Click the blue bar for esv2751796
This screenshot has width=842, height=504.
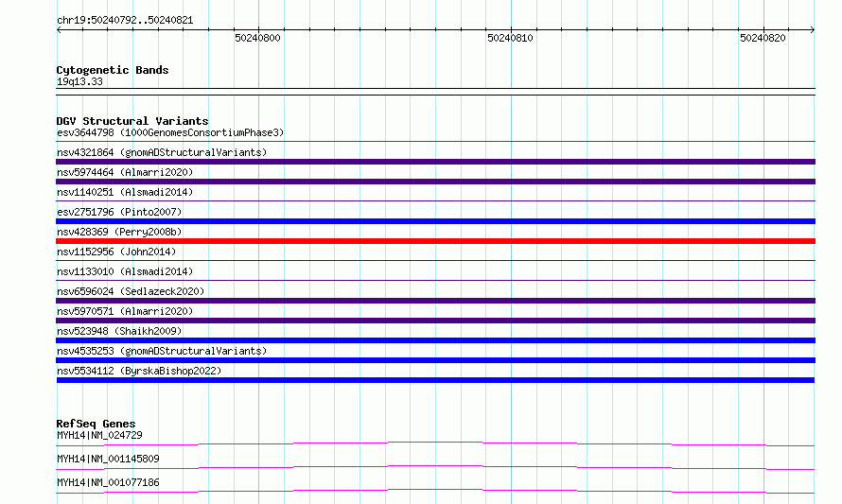435,221
